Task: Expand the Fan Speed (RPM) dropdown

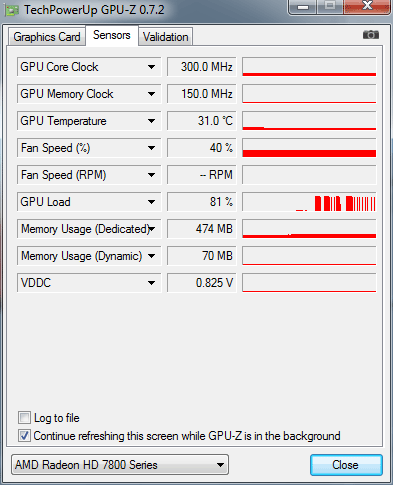Action: [152, 175]
